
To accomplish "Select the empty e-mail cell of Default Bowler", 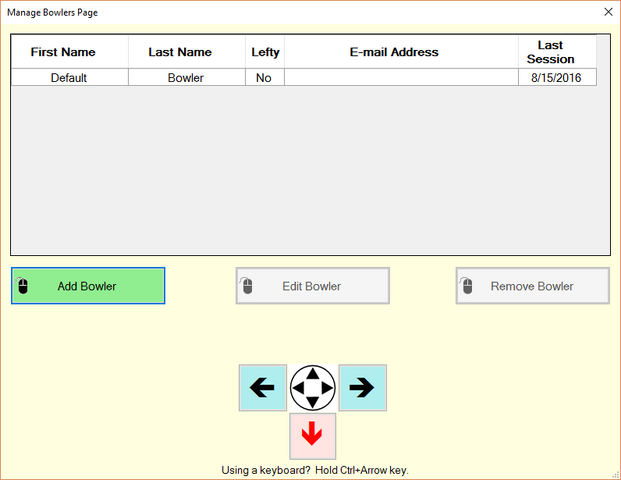I will tap(401, 77).
